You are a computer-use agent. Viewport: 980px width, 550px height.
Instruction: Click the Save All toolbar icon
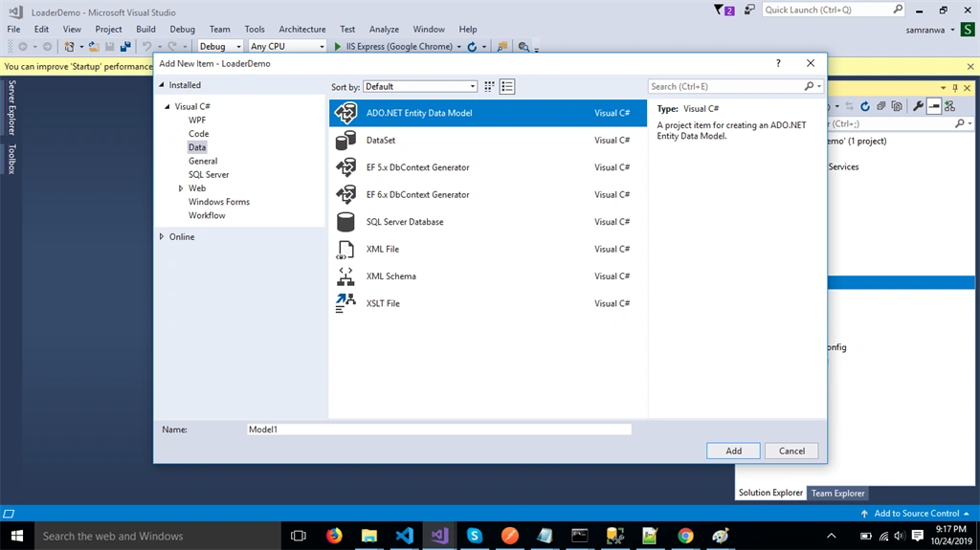(125, 46)
